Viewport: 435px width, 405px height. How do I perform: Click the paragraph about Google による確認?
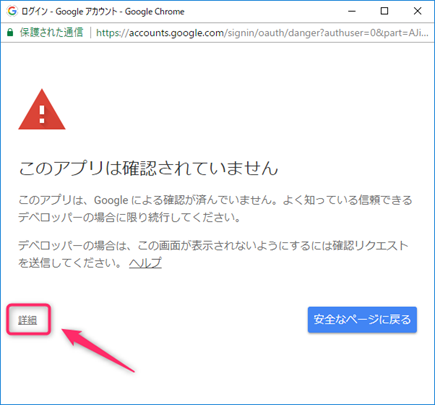(x=215, y=209)
